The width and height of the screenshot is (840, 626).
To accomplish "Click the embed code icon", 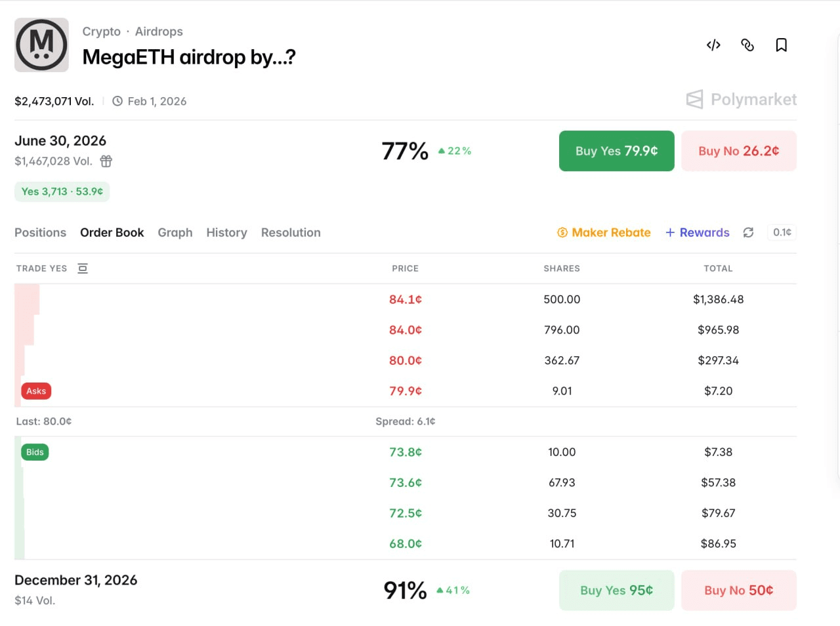I will [713, 45].
